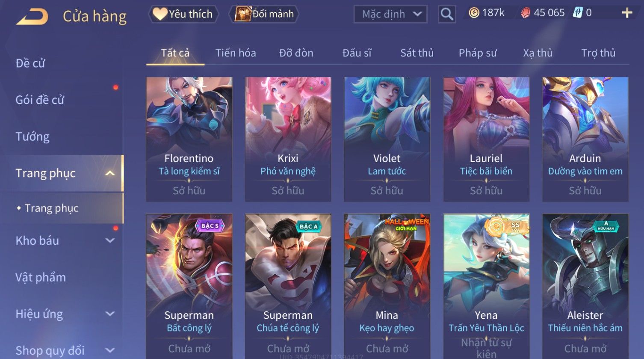Tap the plus icon to add currency
644x359 pixels.
(627, 13)
